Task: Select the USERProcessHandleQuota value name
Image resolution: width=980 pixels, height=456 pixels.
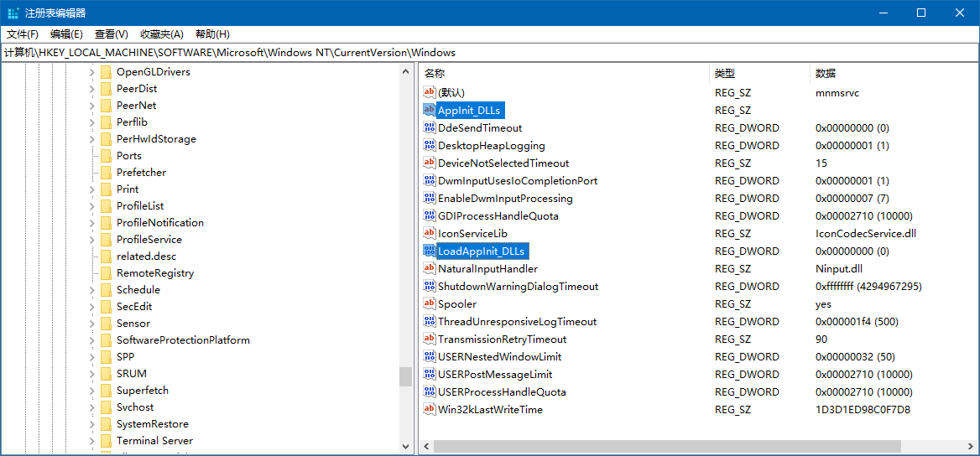Action: (502, 392)
